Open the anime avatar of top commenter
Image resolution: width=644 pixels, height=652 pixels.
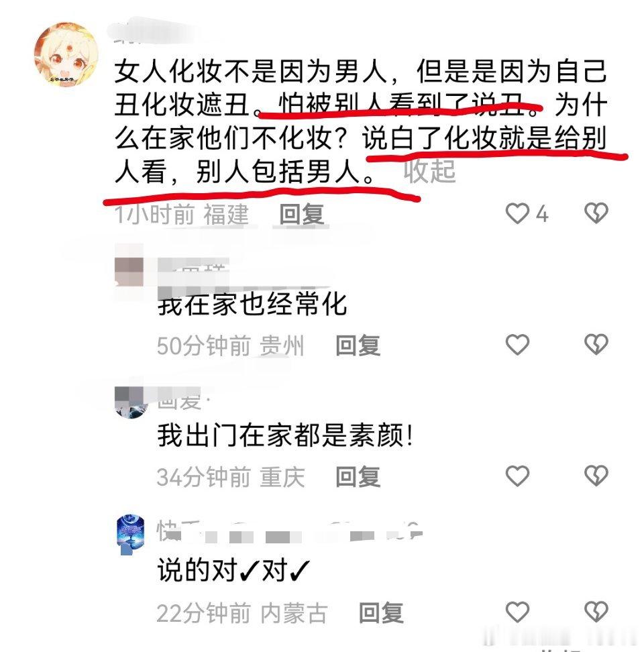click(66, 55)
